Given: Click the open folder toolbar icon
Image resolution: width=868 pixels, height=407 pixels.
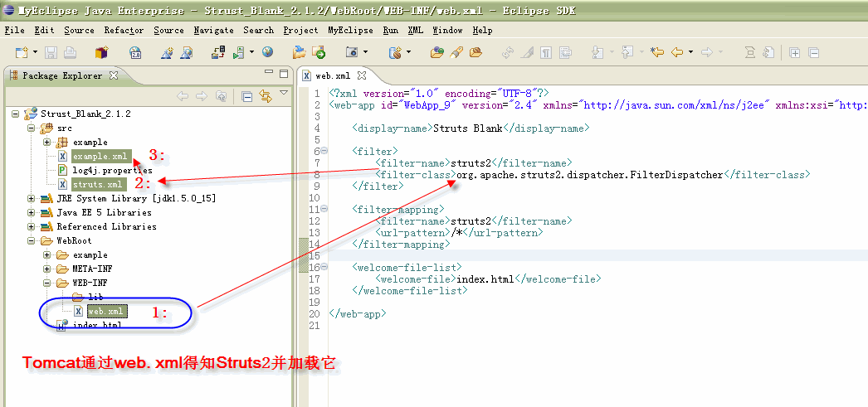Looking at the screenshot, I should pyautogui.click(x=300, y=52).
